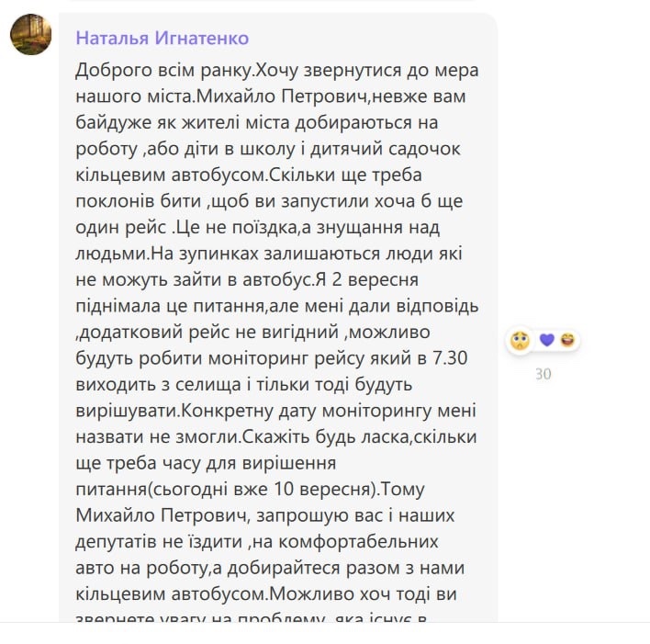Click the date "2 вересня" in the message

(x=375, y=279)
